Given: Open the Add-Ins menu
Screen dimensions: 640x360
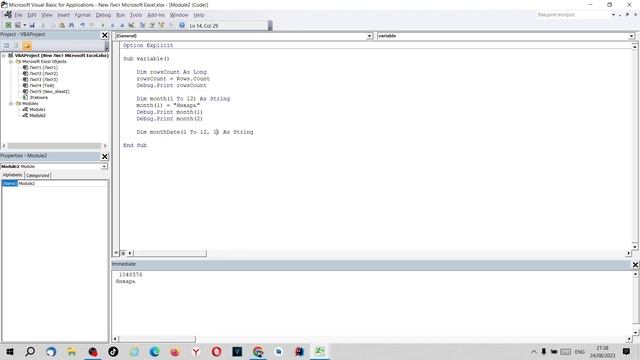Looking at the screenshot, I should (x=156, y=15).
